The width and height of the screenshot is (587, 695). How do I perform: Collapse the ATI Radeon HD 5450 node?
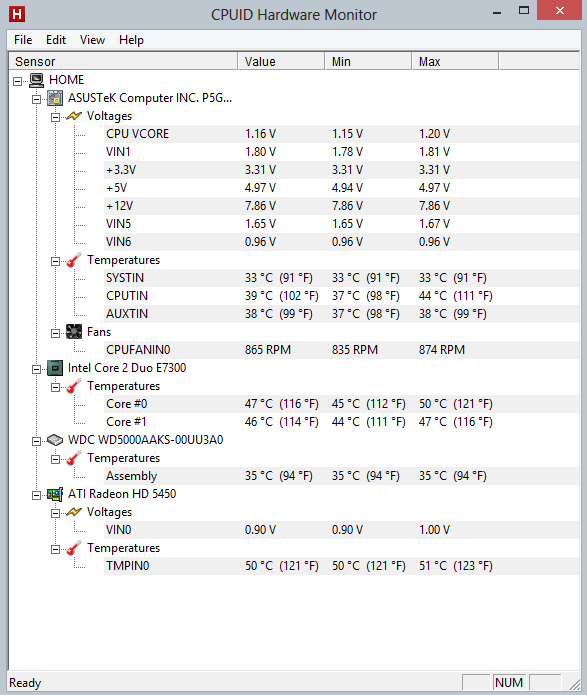point(36,495)
